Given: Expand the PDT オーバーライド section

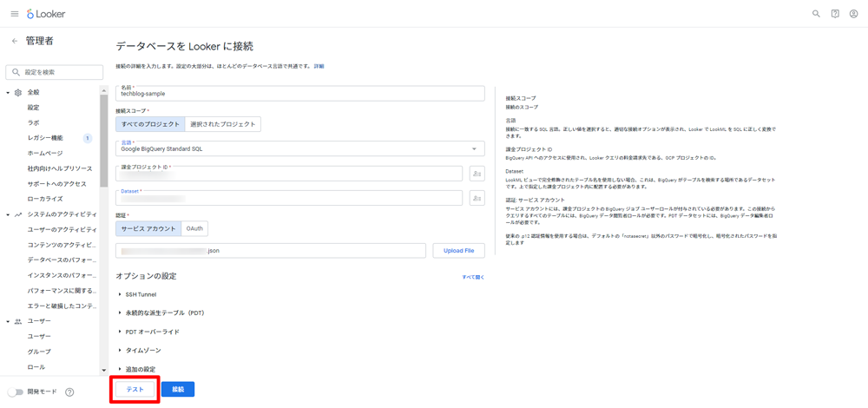Looking at the screenshot, I should [x=151, y=332].
